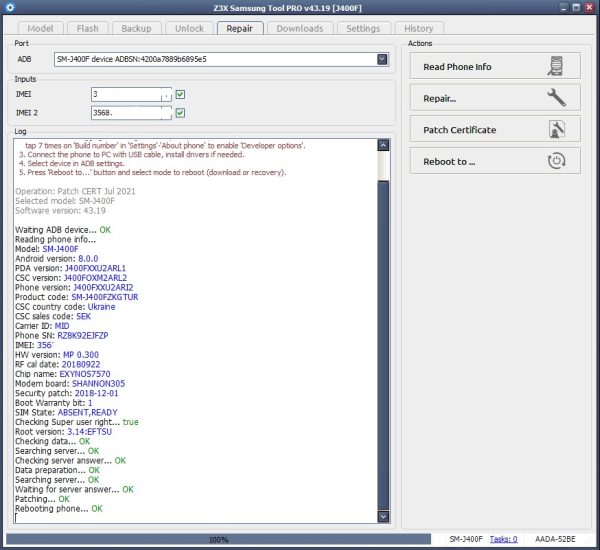Viewport: 600px width, 550px height.
Task: Click the 'SIM State: ABSENT,READY' line
Action: click(x=66, y=413)
